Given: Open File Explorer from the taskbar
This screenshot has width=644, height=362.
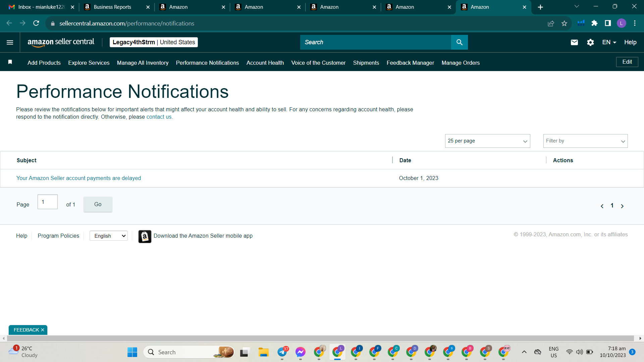Looking at the screenshot, I should 264,352.
